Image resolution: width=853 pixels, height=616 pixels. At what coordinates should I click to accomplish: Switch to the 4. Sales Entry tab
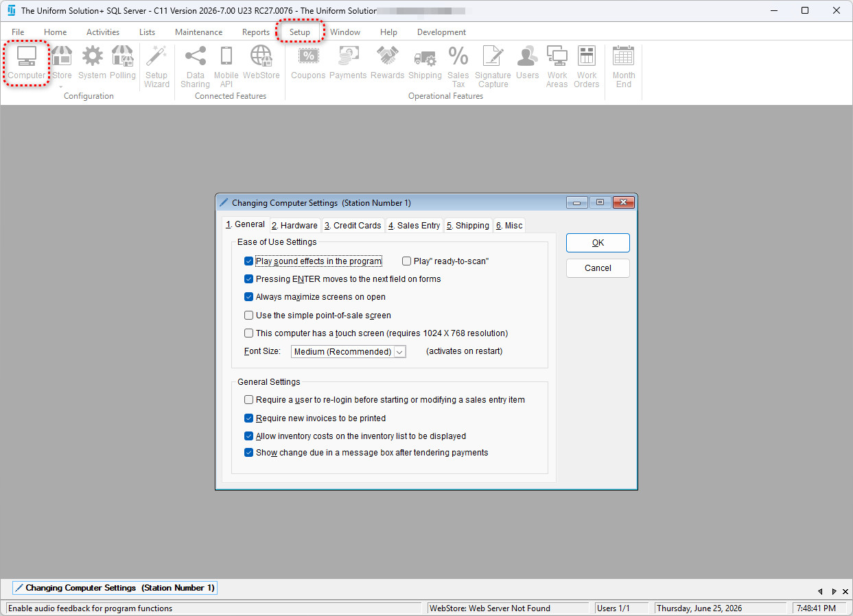click(414, 226)
